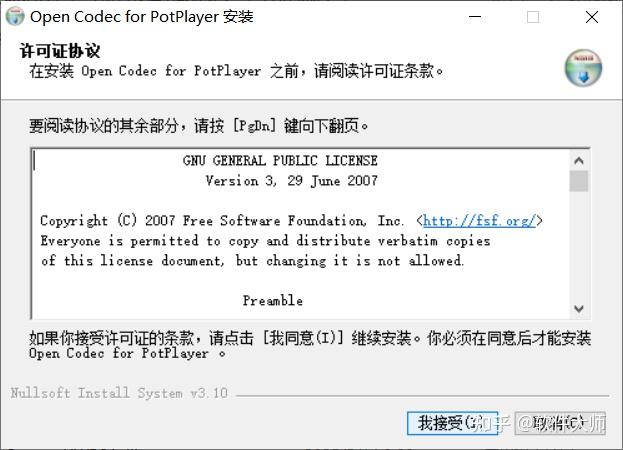Open the http://fsf.org/ link
The image size is (623, 450).
[x=480, y=220]
